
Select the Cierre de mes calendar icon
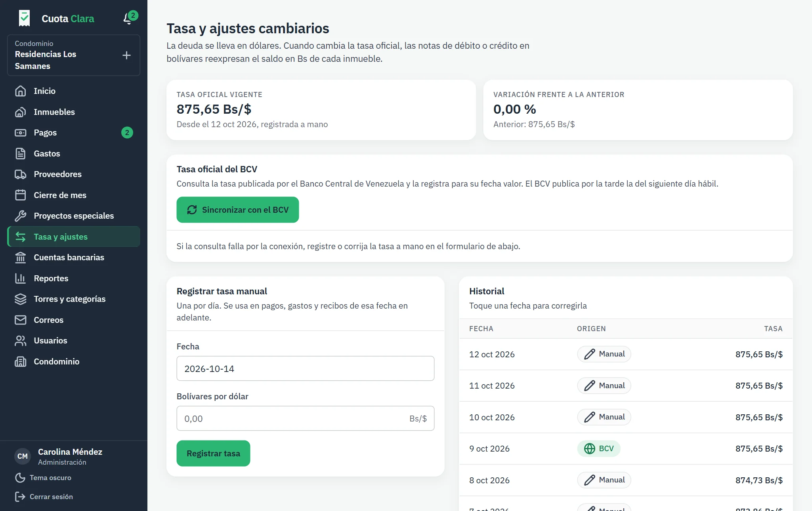21,195
